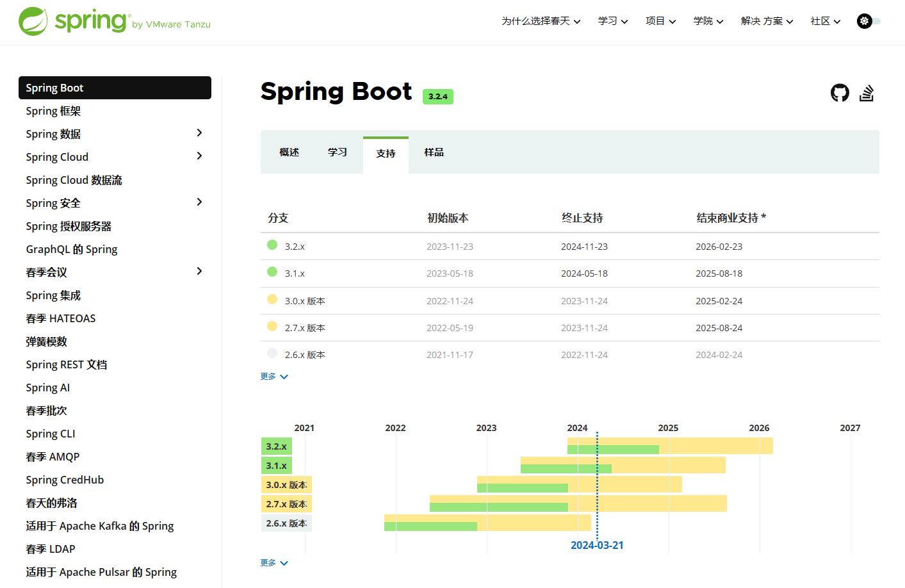Image resolution: width=905 pixels, height=588 pixels.
Task: Switch to the 概述 tab
Action: (289, 152)
